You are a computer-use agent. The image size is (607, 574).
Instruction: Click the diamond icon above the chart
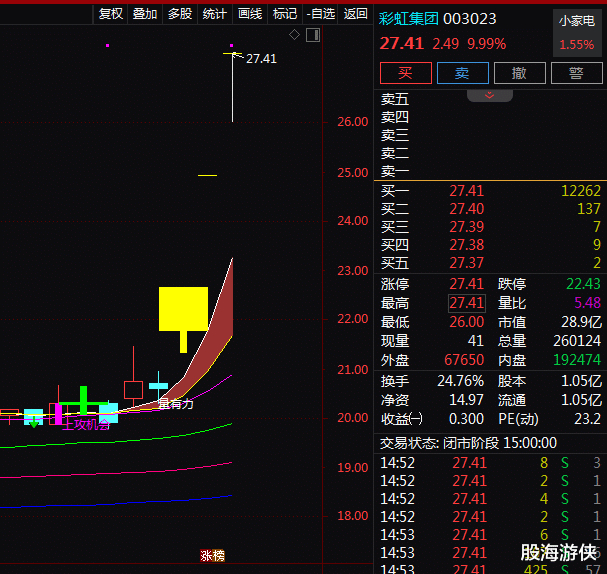[294, 35]
